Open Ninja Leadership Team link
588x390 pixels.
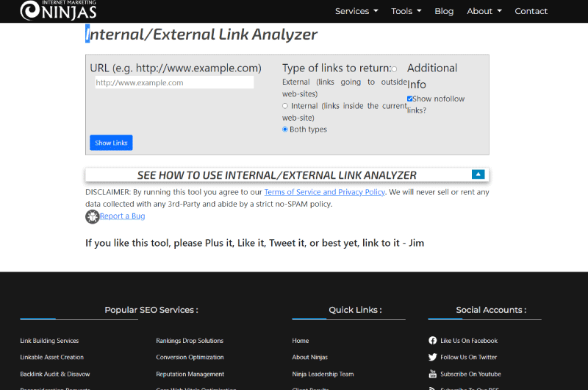click(x=323, y=374)
